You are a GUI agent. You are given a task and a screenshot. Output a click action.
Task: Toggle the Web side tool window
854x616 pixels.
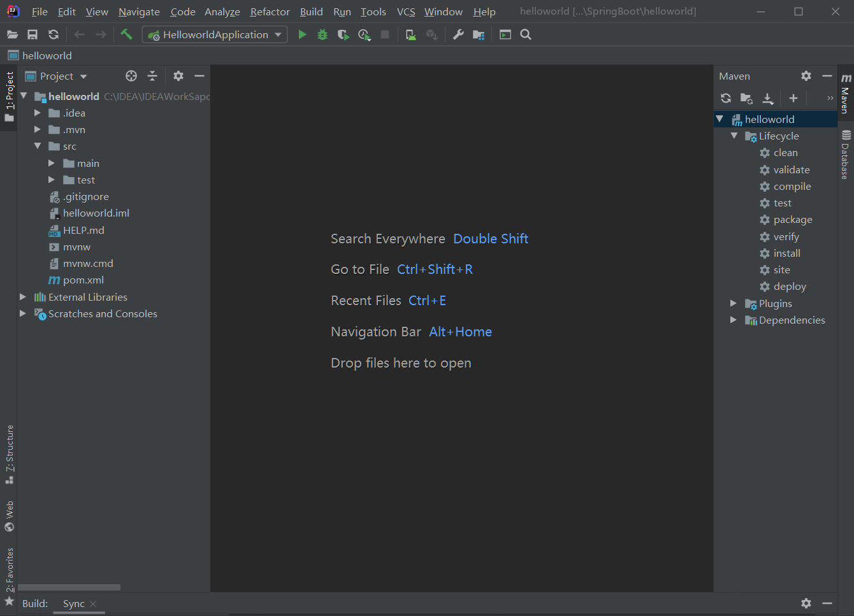[9, 516]
